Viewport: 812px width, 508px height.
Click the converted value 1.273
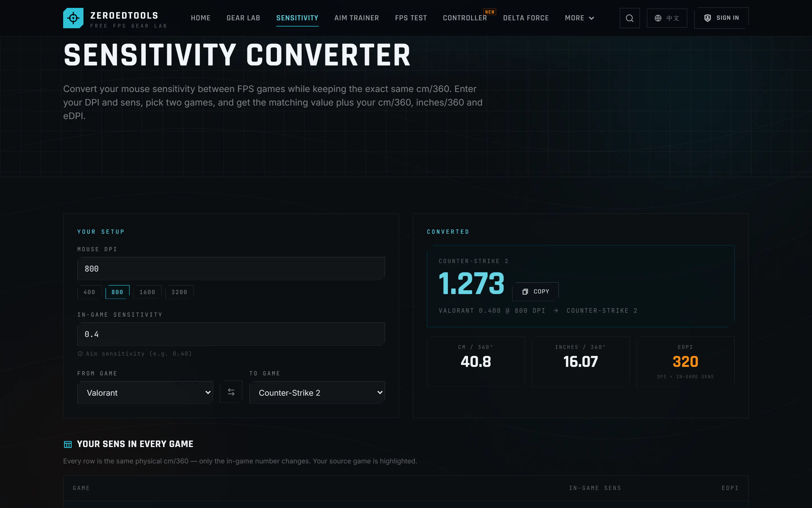click(471, 284)
